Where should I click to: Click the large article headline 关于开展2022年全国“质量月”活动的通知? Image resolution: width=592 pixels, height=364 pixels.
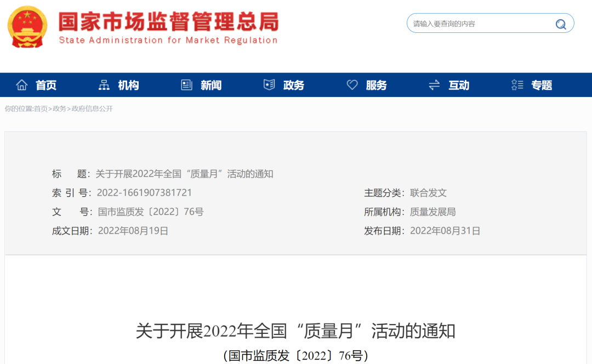295,331
